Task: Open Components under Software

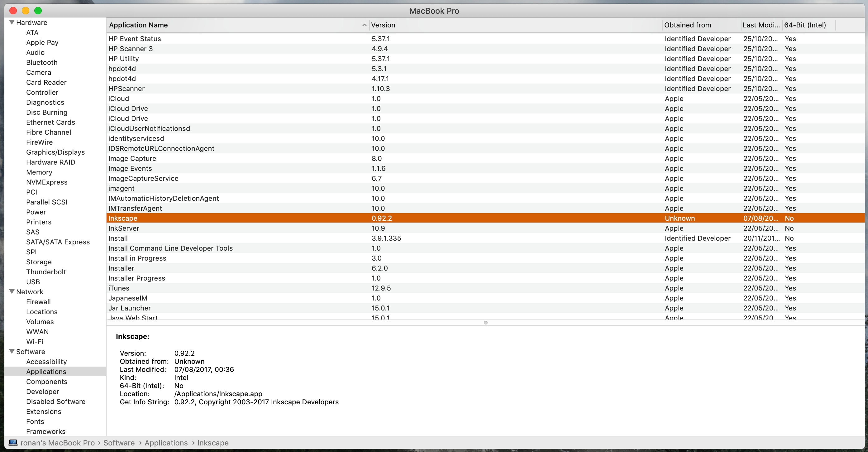Action: coord(47,382)
